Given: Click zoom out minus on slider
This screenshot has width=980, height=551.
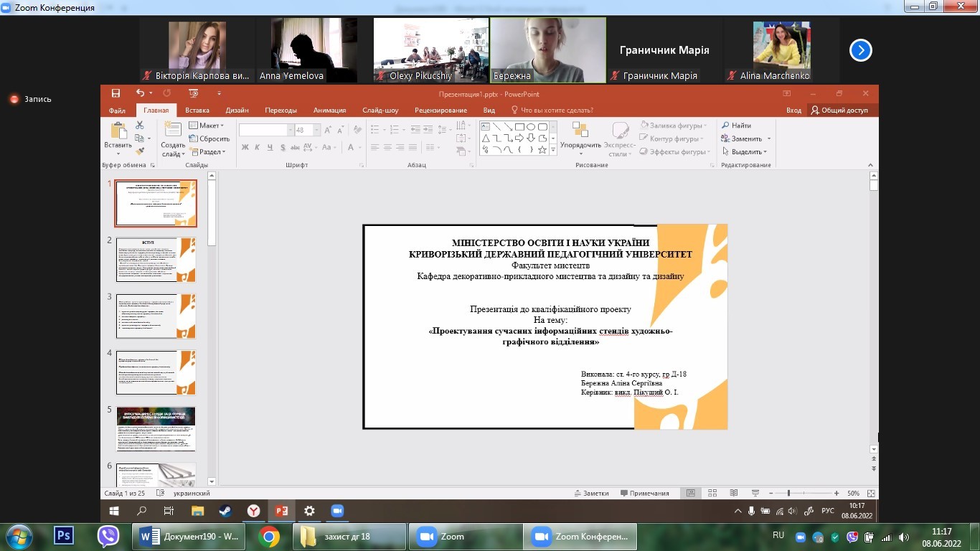Looking at the screenshot, I should (771, 493).
